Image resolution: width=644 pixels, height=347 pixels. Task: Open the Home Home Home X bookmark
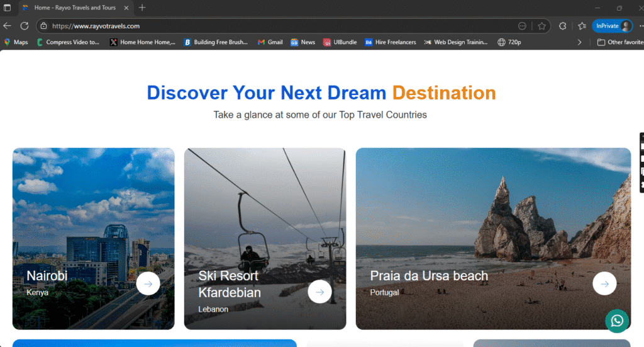142,42
